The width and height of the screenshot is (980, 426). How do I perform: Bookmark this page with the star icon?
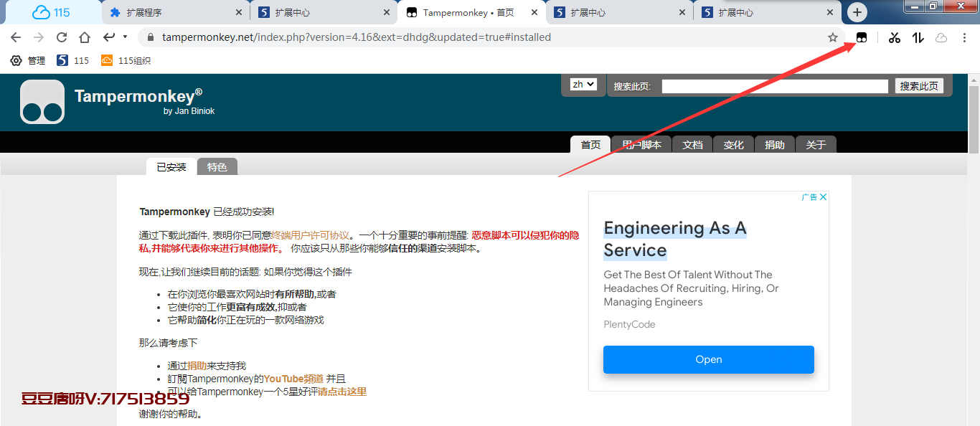point(832,37)
